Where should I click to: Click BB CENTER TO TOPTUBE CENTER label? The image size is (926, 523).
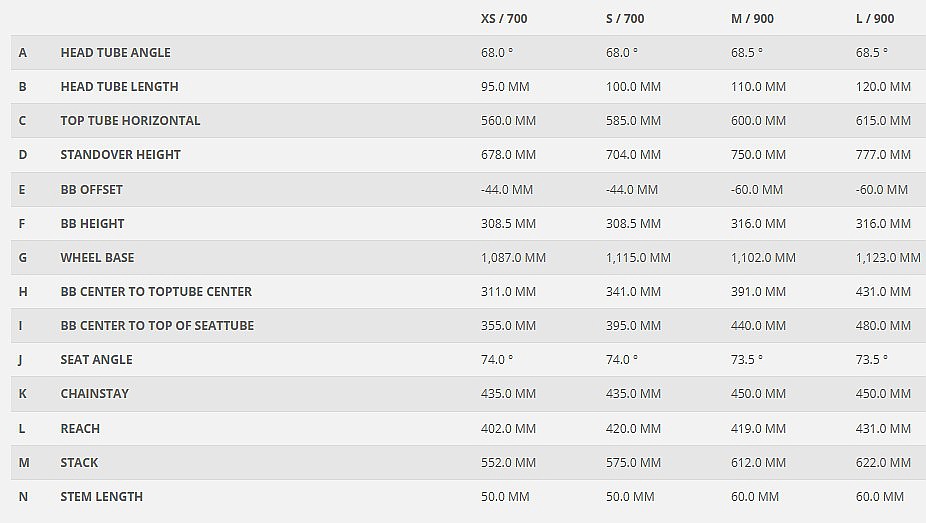[156, 291]
